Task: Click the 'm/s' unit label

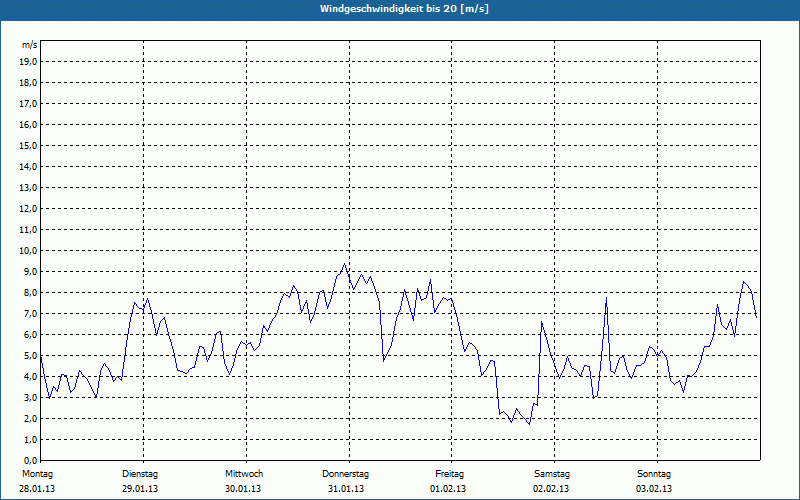Action: (x=30, y=45)
